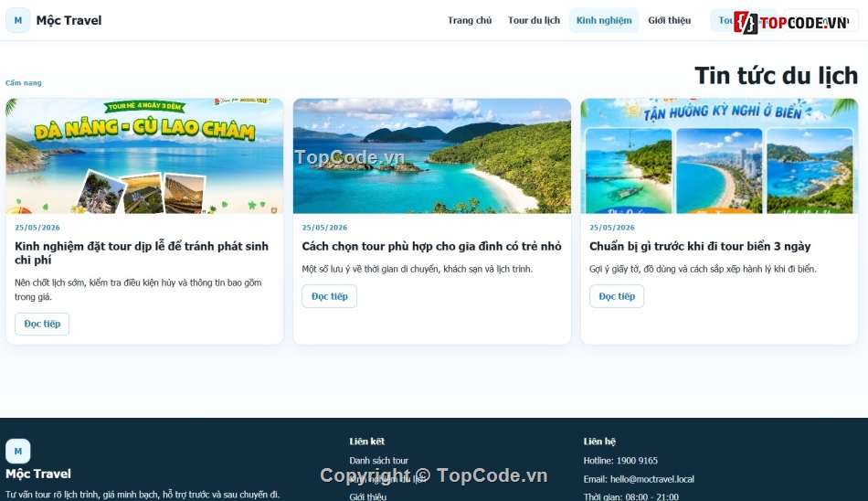Click Đọc tiếp under holiday tour booking article
868x501 pixels.
[x=42, y=324]
